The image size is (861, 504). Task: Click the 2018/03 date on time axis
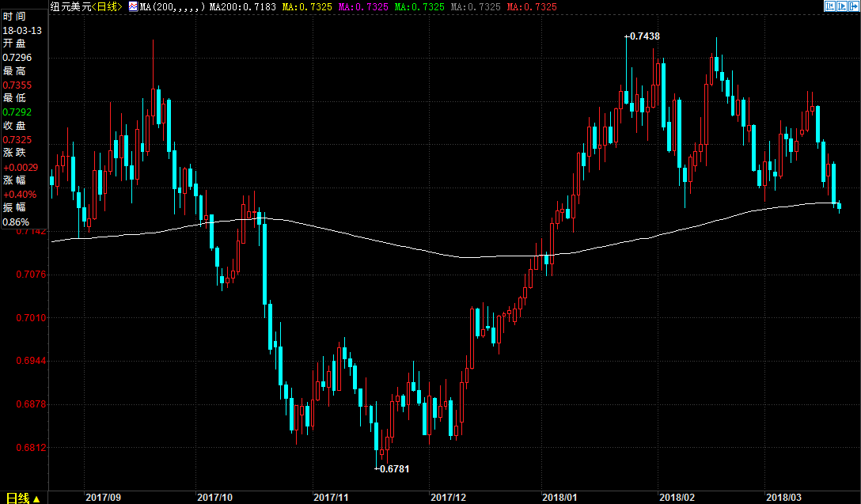(x=783, y=498)
